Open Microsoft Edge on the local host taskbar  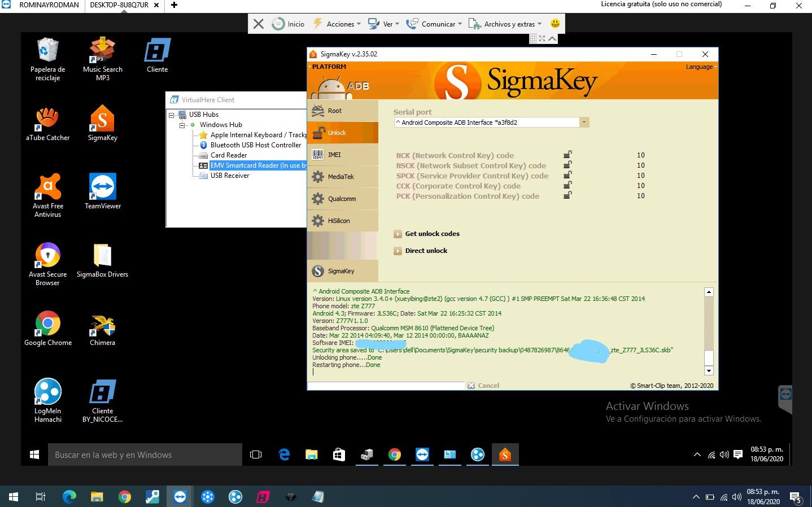tap(69, 497)
